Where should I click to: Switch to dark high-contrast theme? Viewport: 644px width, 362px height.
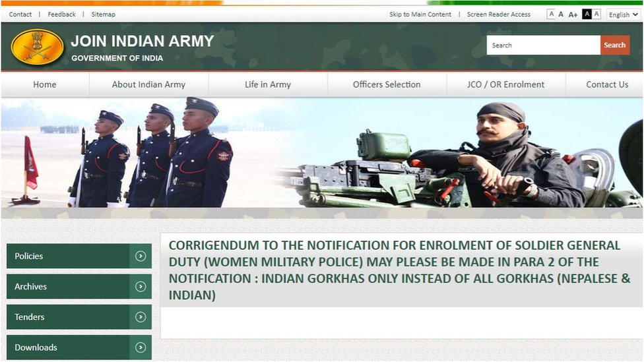[x=587, y=14]
